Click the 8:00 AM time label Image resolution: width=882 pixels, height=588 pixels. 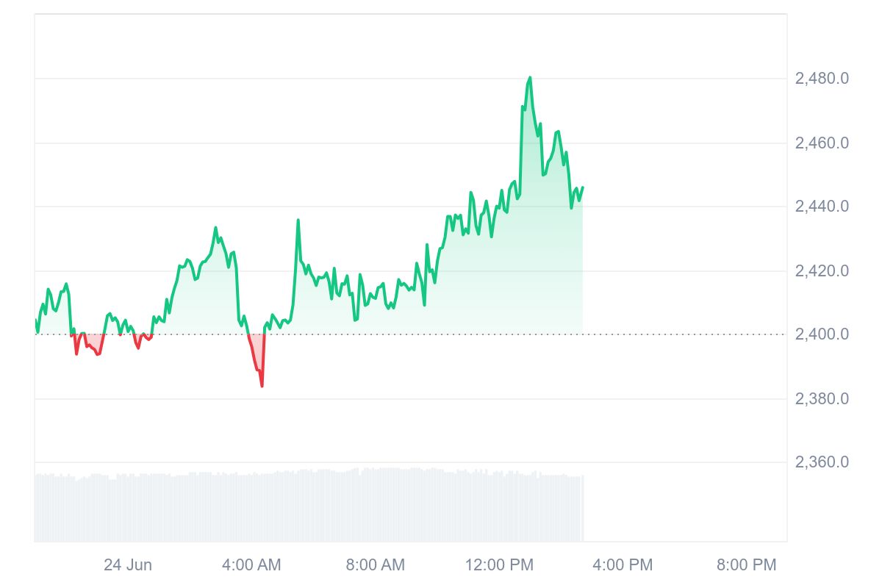[x=376, y=564]
